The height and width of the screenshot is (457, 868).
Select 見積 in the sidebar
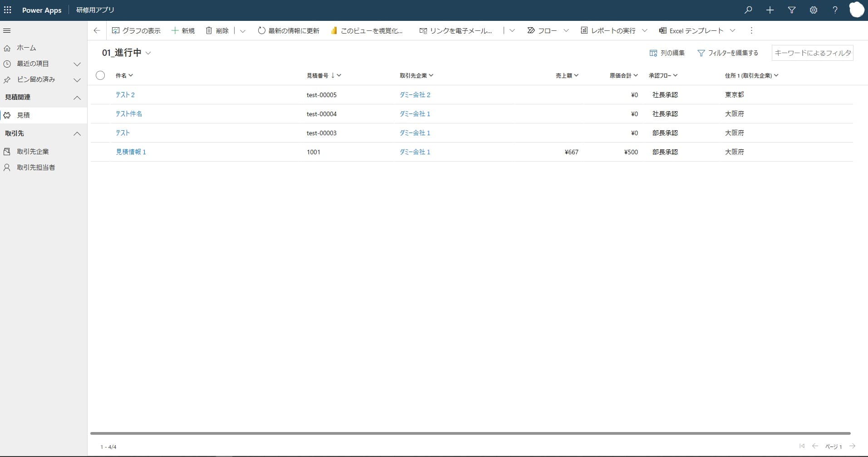point(43,115)
